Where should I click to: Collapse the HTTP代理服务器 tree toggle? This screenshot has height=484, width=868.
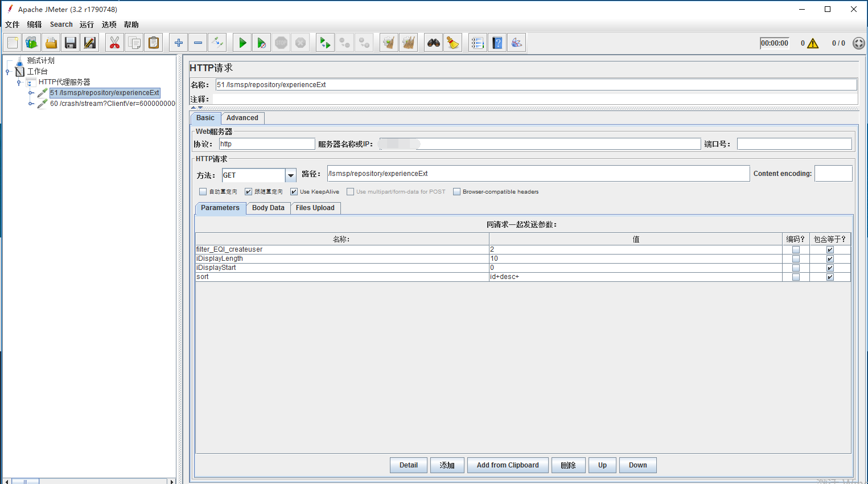pos(19,82)
